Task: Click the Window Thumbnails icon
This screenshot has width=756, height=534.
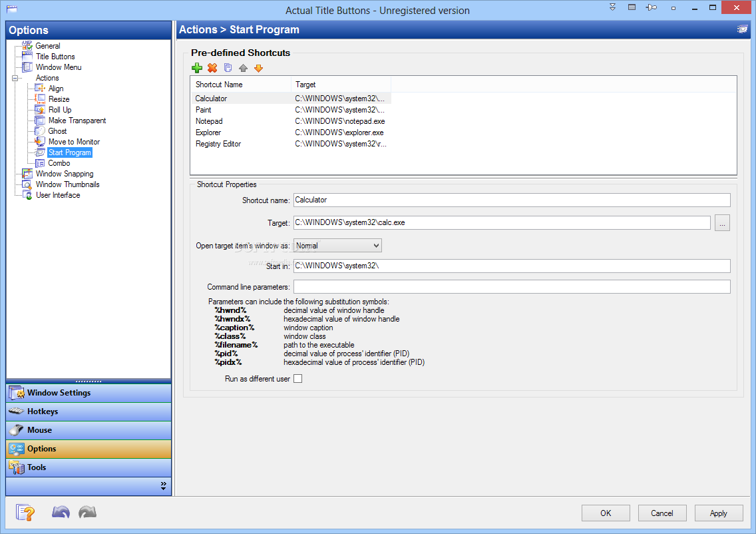Action: pos(27,184)
